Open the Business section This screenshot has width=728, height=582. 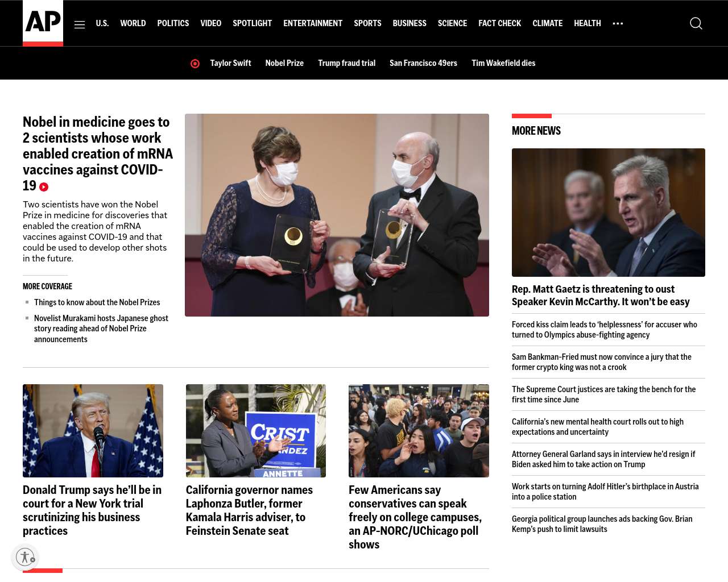coord(409,23)
